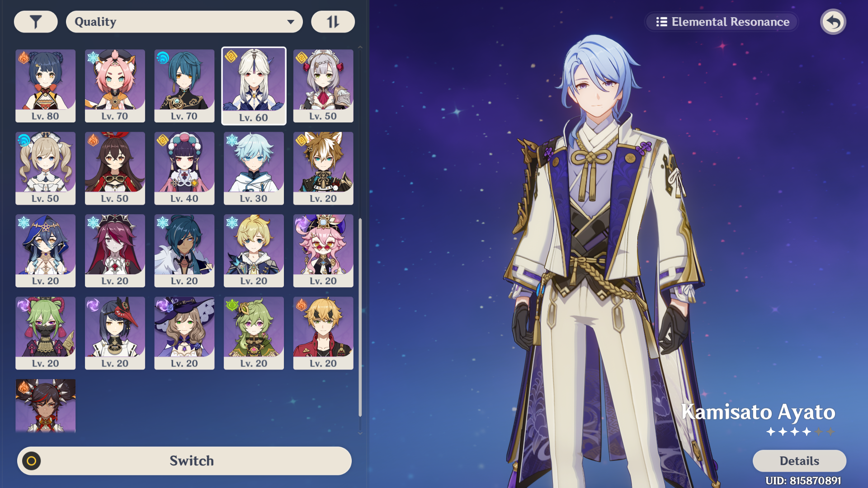Click the return arrow icon
Image resolution: width=868 pixels, height=488 pixels.
[833, 22]
